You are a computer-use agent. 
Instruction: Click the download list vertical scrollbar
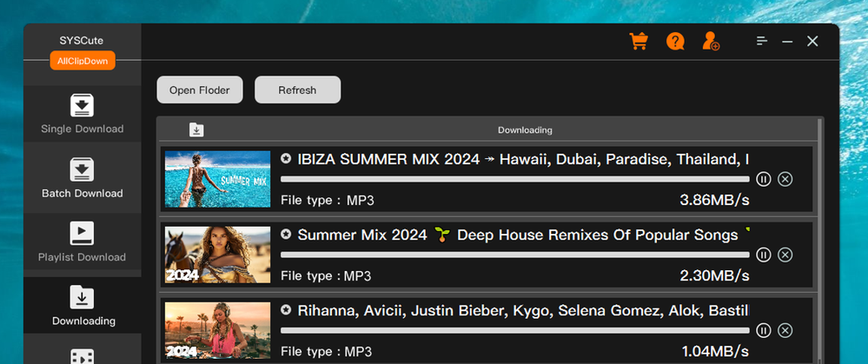tap(820, 241)
